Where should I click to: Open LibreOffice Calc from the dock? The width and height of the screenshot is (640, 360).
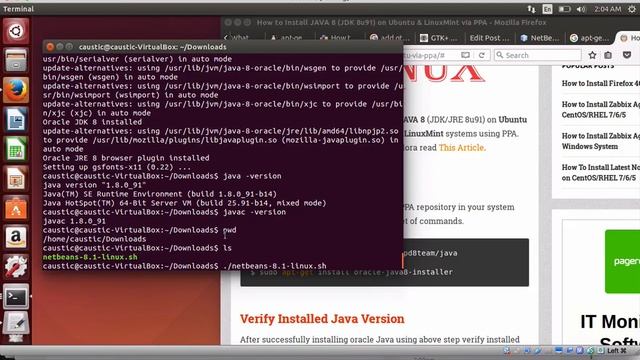(16, 149)
